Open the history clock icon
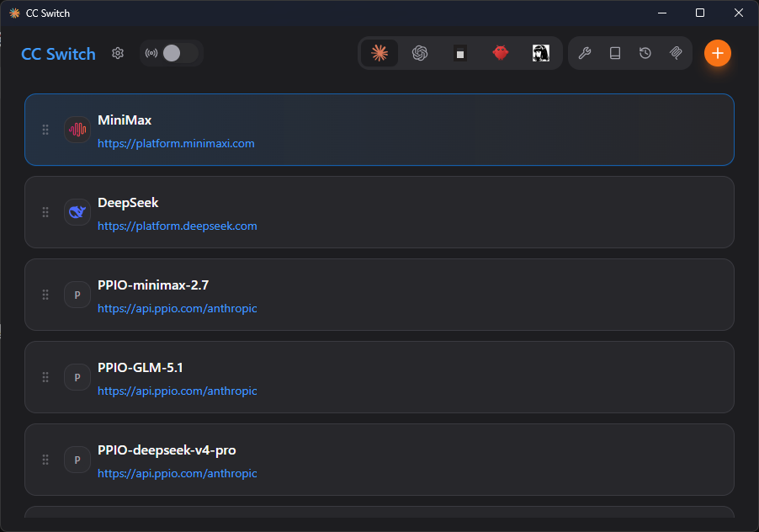The width and height of the screenshot is (759, 532). click(645, 53)
